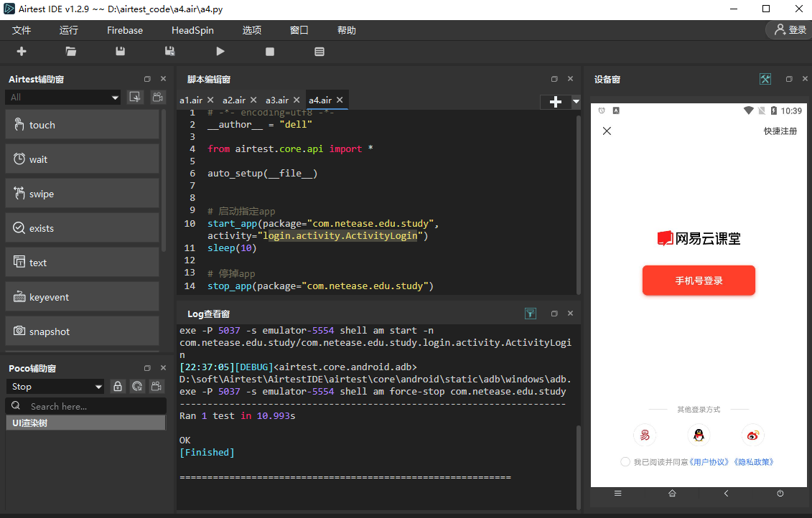Select the UI渲染树 tree root
The image size is (812, 518).
(85, 423)
